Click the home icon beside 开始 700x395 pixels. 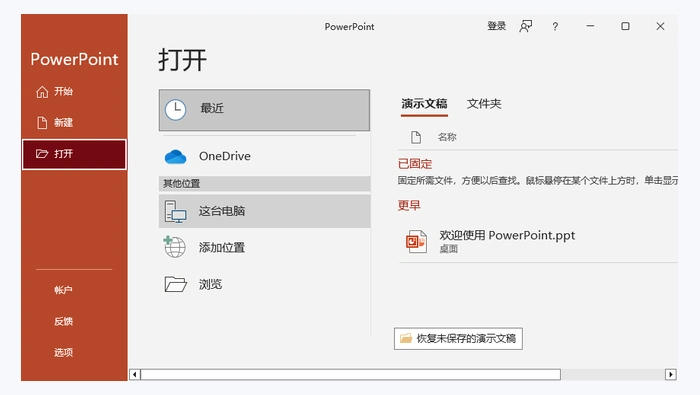42,92
